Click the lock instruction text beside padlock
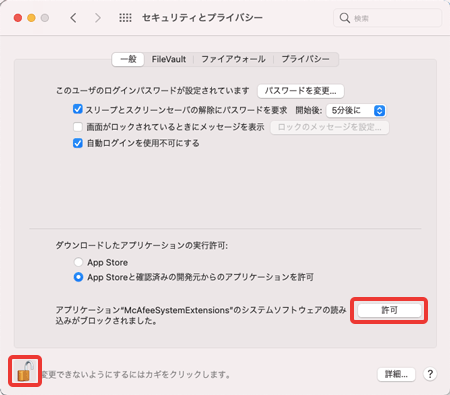Image resolution: width=450 pixels, height=395 pixels. click(x=136, y=375)
